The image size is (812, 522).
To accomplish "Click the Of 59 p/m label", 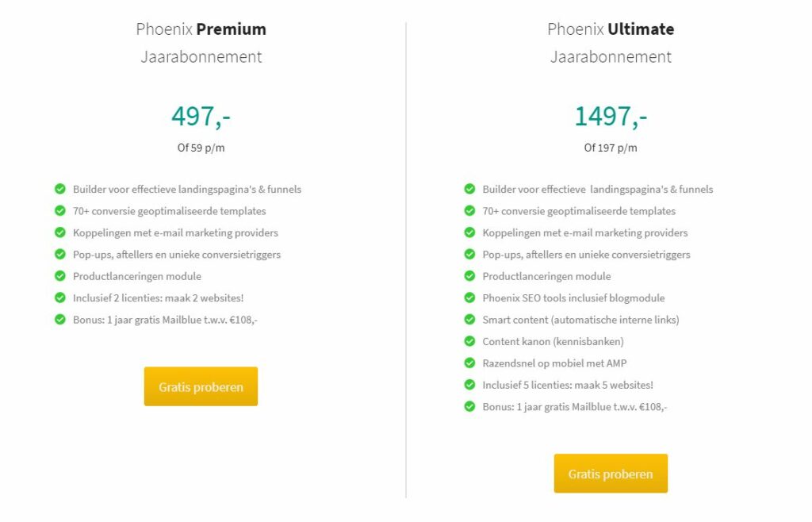I will 201,148.
